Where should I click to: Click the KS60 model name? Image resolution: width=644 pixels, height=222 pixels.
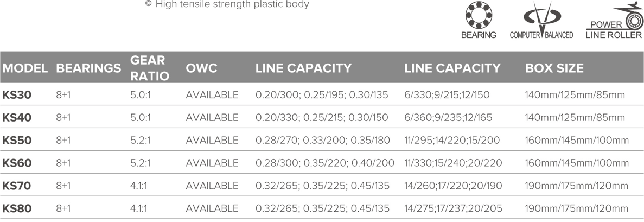pyautogui.click(x=17, y=163)
